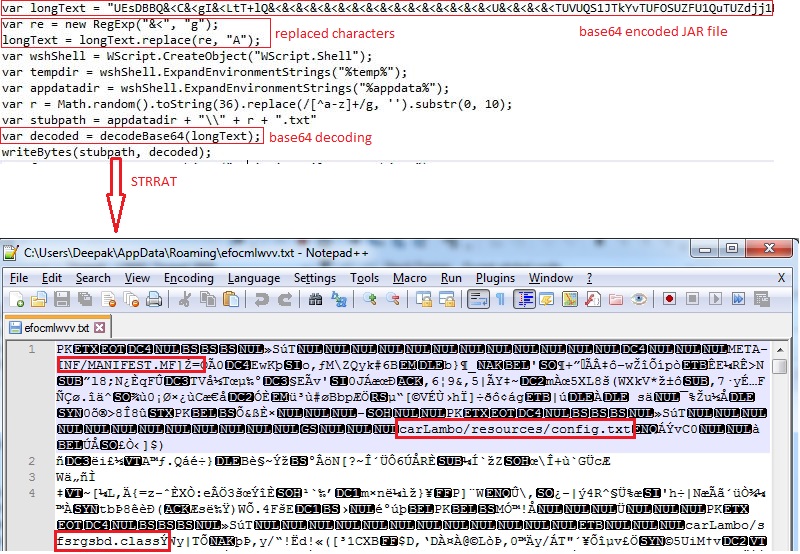This screenshot has width=800, height=554.
Task: Click the vertical scrollbar thumb
Action: (780, 367)
